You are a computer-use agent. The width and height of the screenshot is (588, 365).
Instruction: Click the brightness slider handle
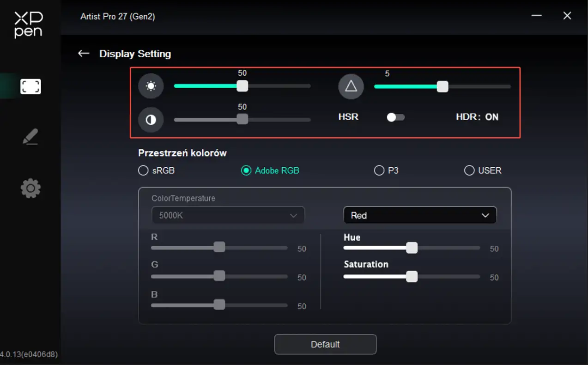click(242, 86)
